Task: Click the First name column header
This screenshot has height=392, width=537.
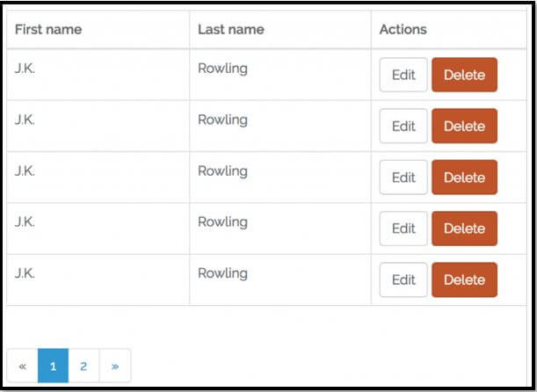Action: coord(48,29)
